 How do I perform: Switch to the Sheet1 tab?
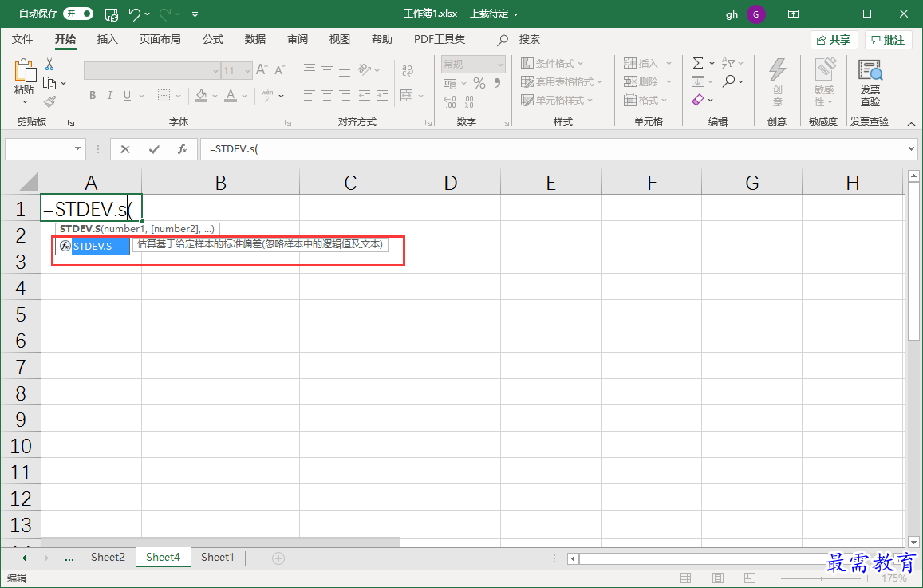click(217, 558)
